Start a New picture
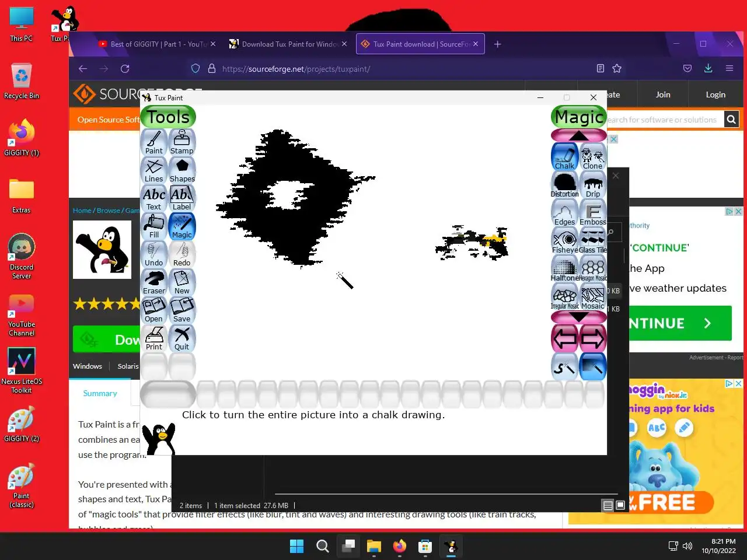Image resolution: width=747 pixels, height=560 pixels. pos(182,282)
